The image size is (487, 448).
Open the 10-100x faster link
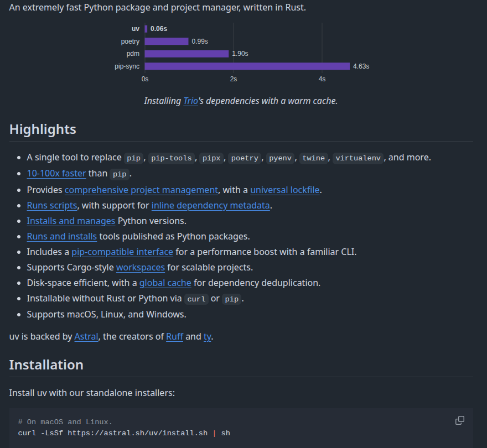tap(56, 173)
